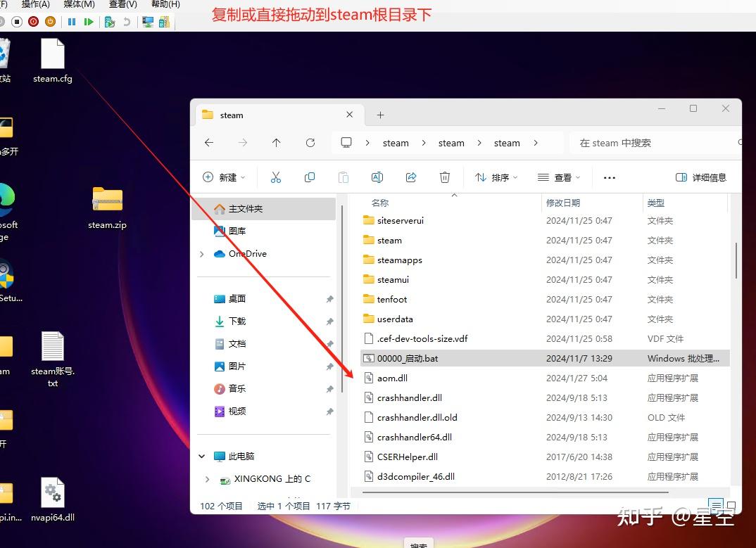Click the file list horizontal scrollbar
Viewport: 756px width, 548px height.
[515, 492]
